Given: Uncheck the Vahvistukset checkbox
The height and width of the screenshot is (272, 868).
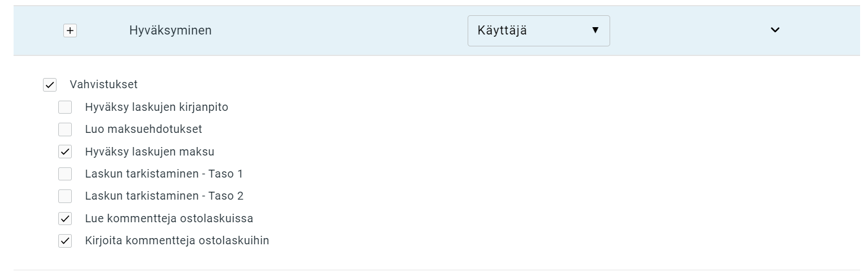Looking at the screenshot, I should pos(50,85).
